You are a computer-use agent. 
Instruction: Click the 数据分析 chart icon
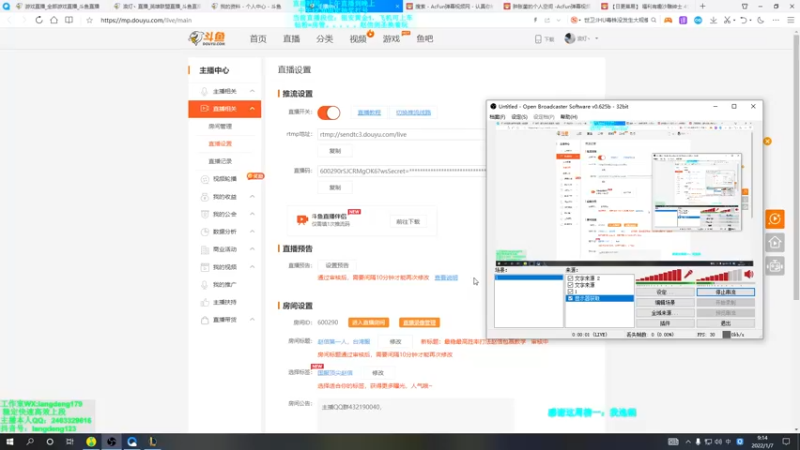(205, 232)
